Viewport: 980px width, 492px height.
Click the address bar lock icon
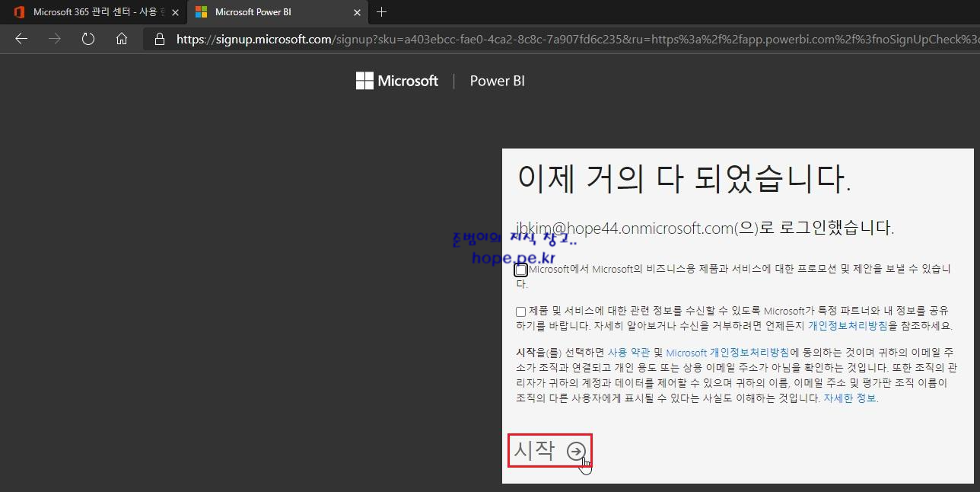[159, 39]
